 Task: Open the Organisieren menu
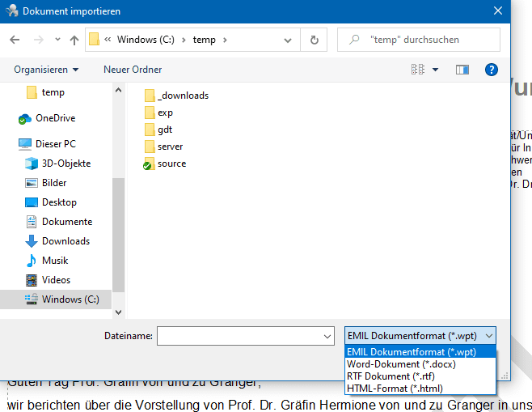tap(46, 70)
